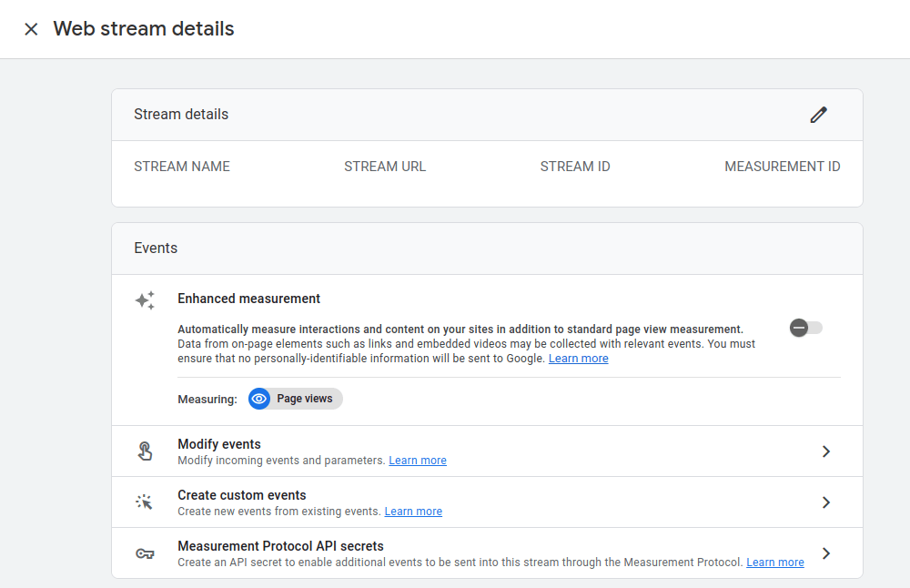Click the Enhanced measurement sparkle icon
910x588 pixels.
[x=145, y=300]
